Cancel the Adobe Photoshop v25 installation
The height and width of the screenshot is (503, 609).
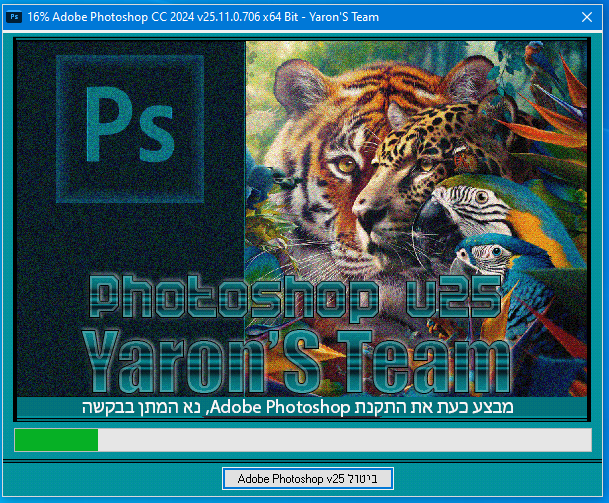308,479
